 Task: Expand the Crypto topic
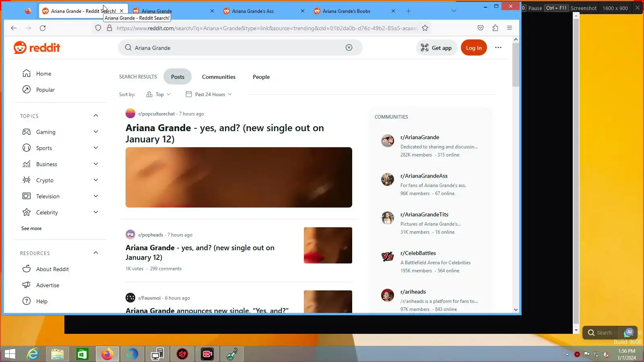point(96,180)
